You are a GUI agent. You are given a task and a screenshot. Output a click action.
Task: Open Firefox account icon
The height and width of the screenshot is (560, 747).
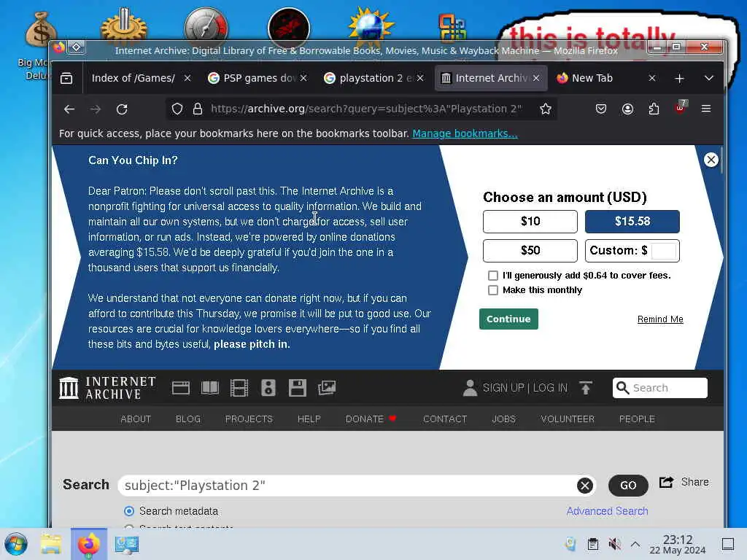click(628, 109)
